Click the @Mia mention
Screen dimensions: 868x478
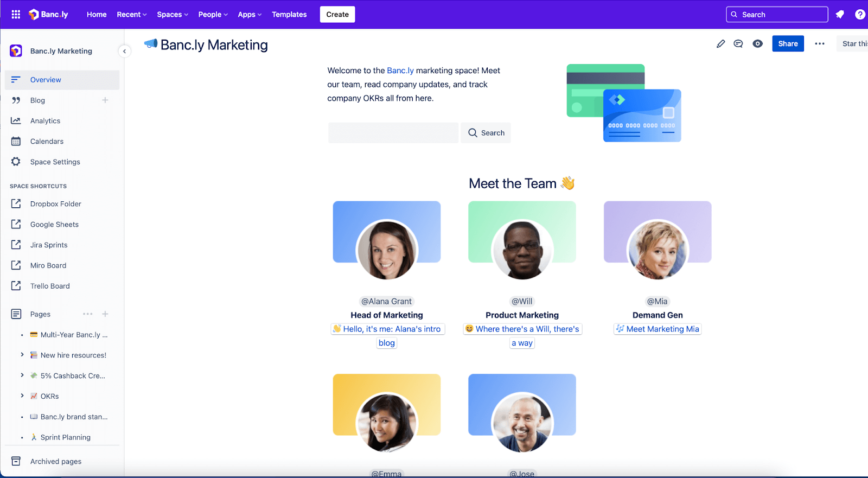pyautogui.click(x=658, y=301)
